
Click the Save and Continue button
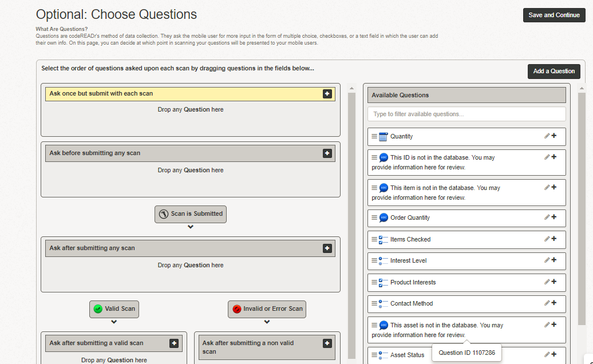(554, 15)
